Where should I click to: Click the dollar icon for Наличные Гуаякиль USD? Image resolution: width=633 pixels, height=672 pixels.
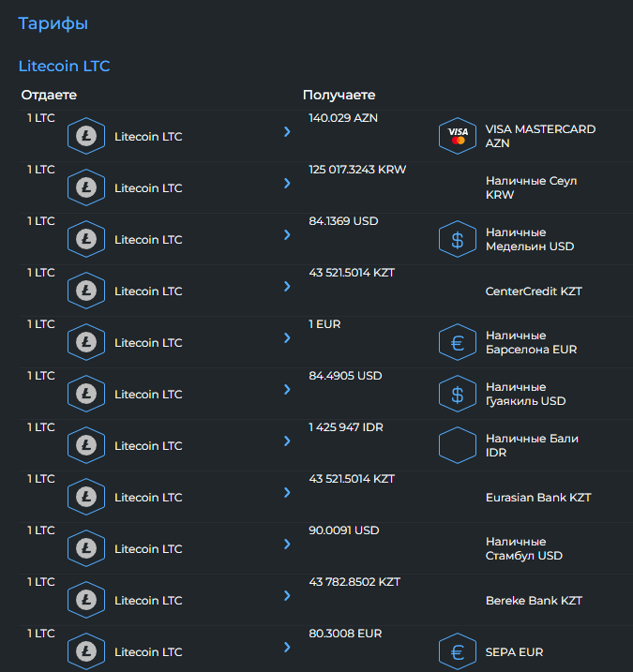[x=458, y=394]
